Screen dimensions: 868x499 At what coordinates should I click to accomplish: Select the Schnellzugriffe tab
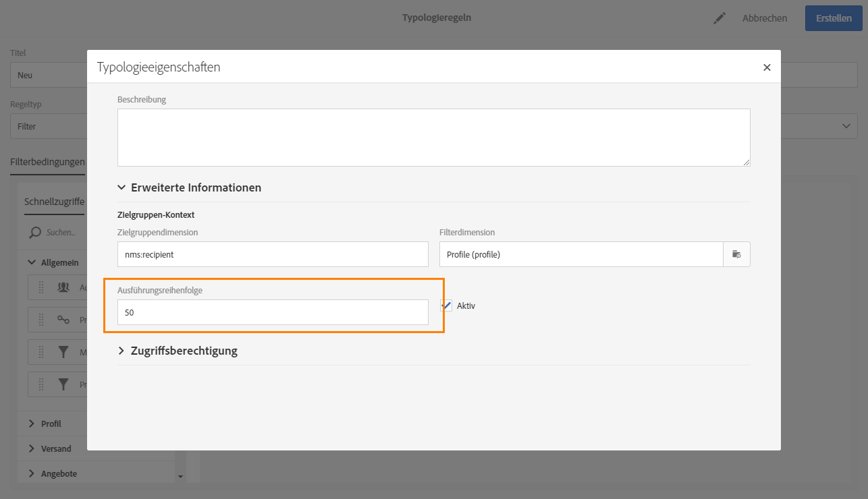click(54, 202)
